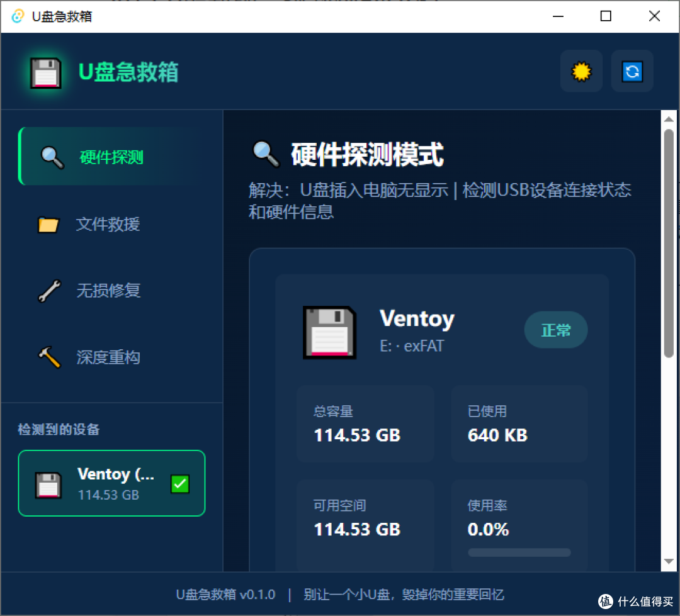
Task: Click the large Ventoy floppy disk icon
Action: pyautogui.click(x=329, y=332)
